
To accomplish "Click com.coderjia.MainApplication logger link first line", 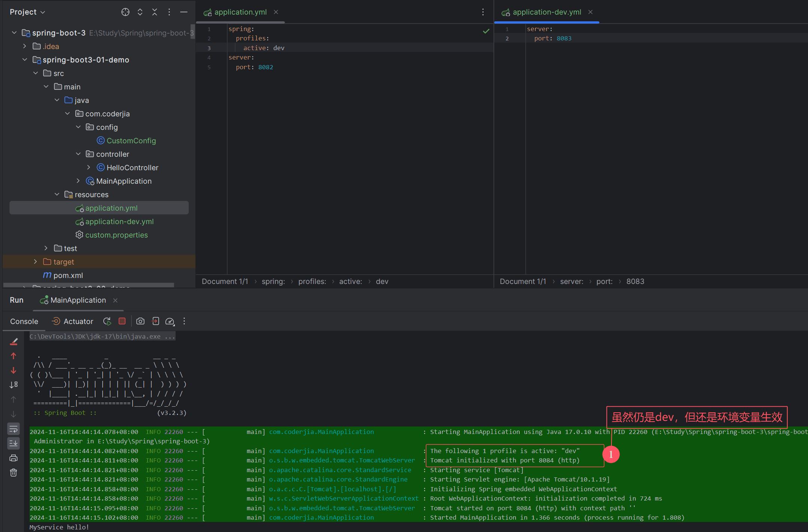I will (x=321, y=432).
